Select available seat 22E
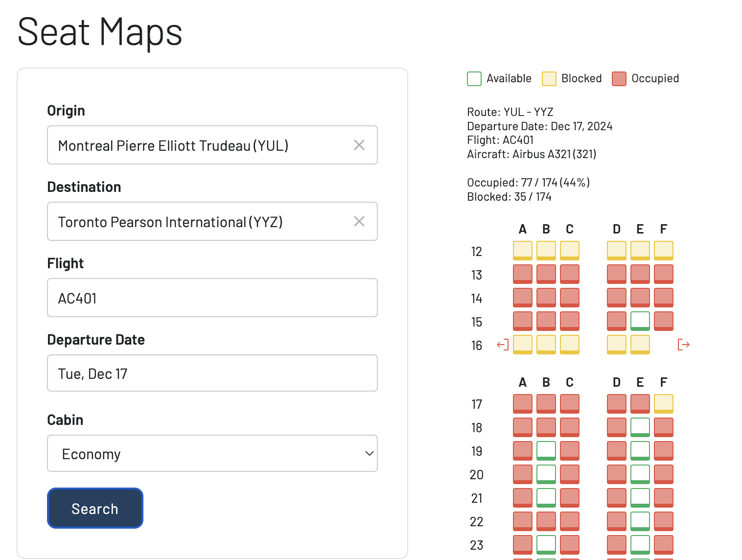This screenshot has width=742, height=560. pyautogui.click(x=640, y=521)
